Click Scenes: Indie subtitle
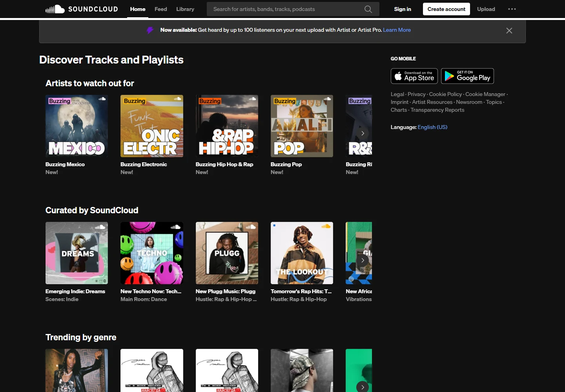This screenshot has width=565, height=392. pyautogui.click(x=62, y=299)
